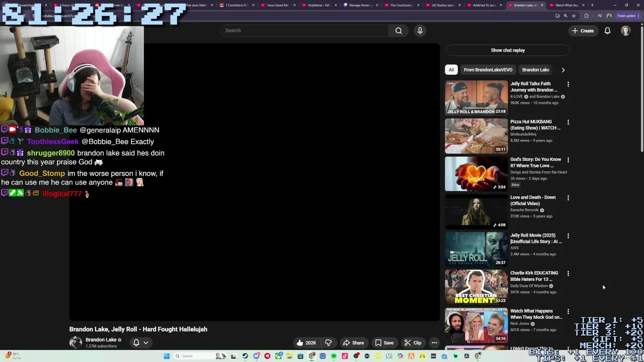Open options for God's Story video

pyautogui.click(x=568, y=160)
